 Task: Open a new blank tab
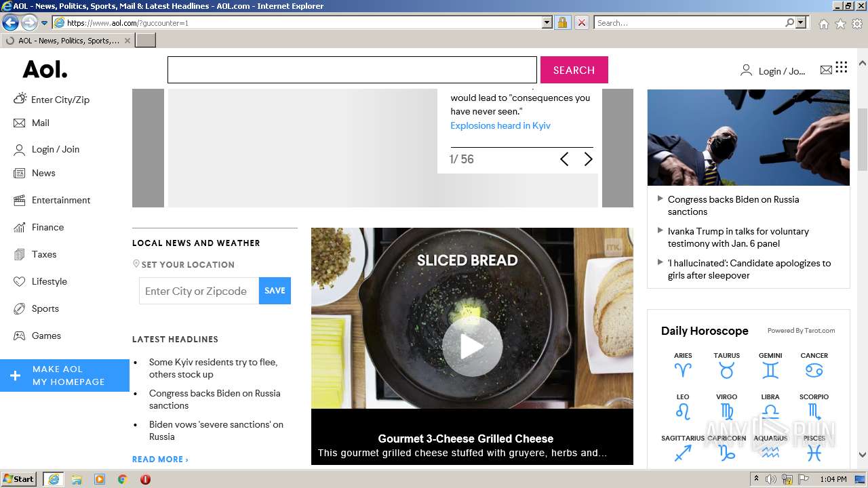[146, 41]
